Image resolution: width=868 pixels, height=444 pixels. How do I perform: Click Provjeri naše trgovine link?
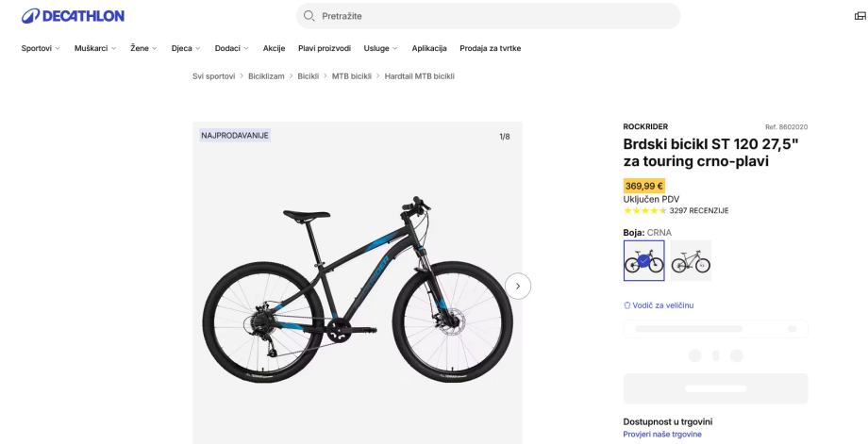click(662, 434)
